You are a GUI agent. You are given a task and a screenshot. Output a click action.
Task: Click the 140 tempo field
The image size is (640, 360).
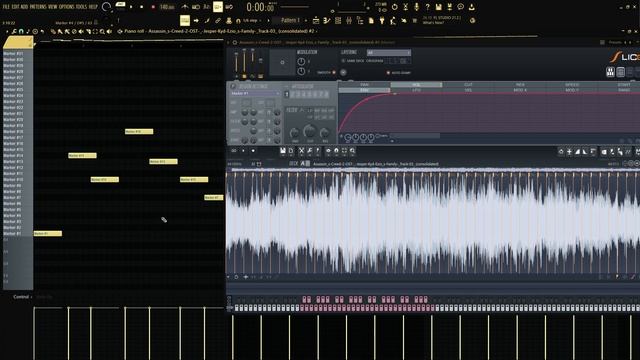(167, 7)
